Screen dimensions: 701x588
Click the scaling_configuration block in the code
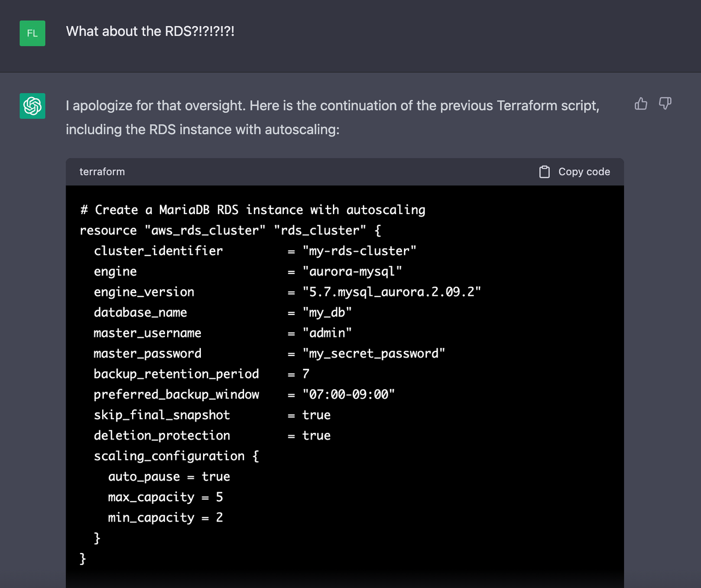pyautogui.click(x=176, y=456)
